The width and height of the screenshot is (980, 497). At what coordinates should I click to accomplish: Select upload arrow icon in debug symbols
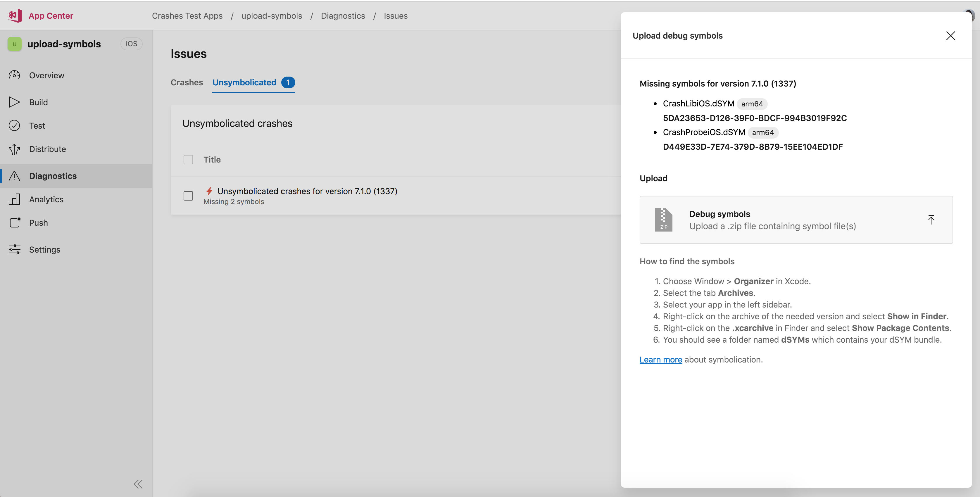pos(932,219)
